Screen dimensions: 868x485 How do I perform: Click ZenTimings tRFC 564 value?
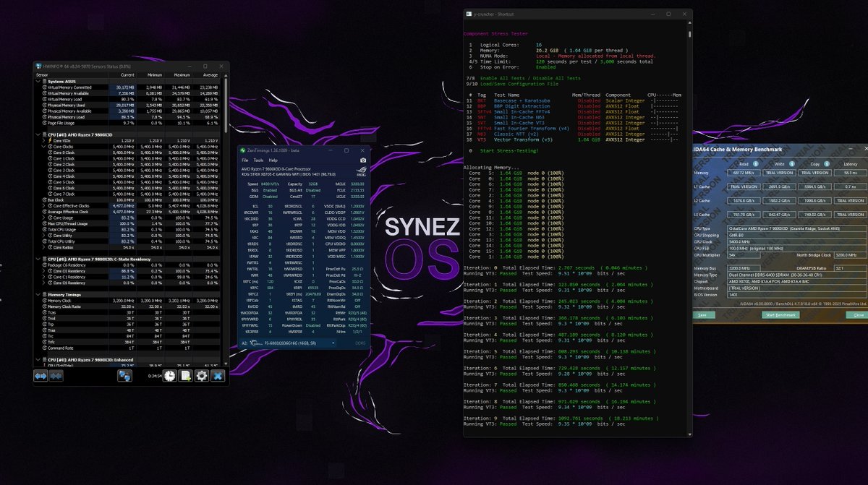click(270, 288)
